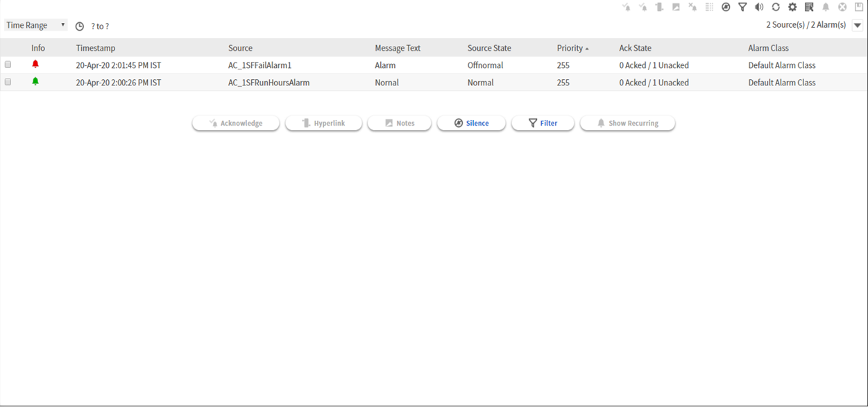This screenshot has width=868, height=407.
Task: Refresh the alarm list
Action: (x=776, y=7)
